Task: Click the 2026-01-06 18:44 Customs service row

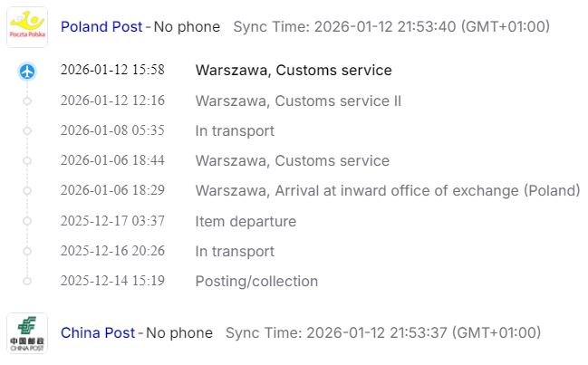Action: tap(292, 160)
